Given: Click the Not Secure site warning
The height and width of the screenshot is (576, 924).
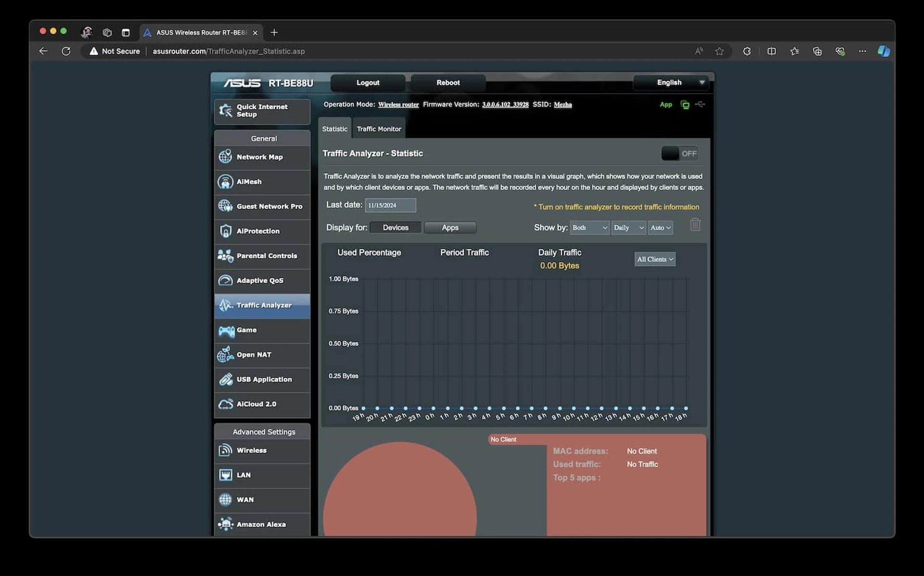Looking at the screenshot, I should (115, 51).
